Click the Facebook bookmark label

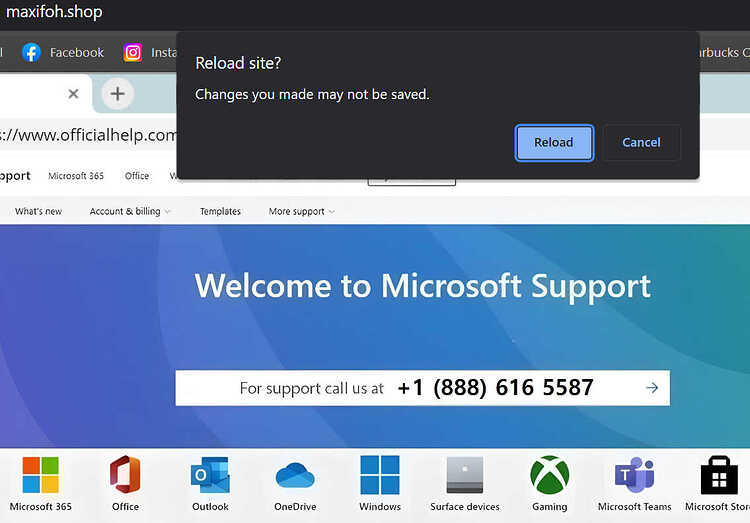click(77, 53)
